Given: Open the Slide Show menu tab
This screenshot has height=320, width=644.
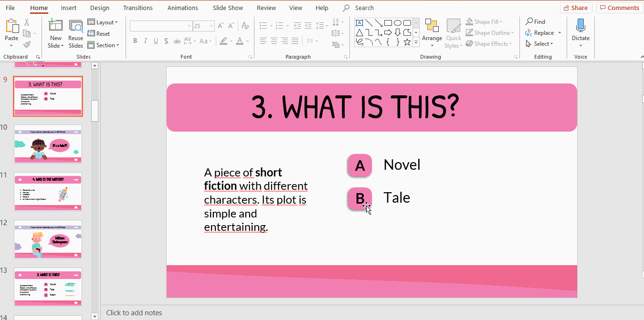Looking at the screenshot, I should [x=228, y=8].
